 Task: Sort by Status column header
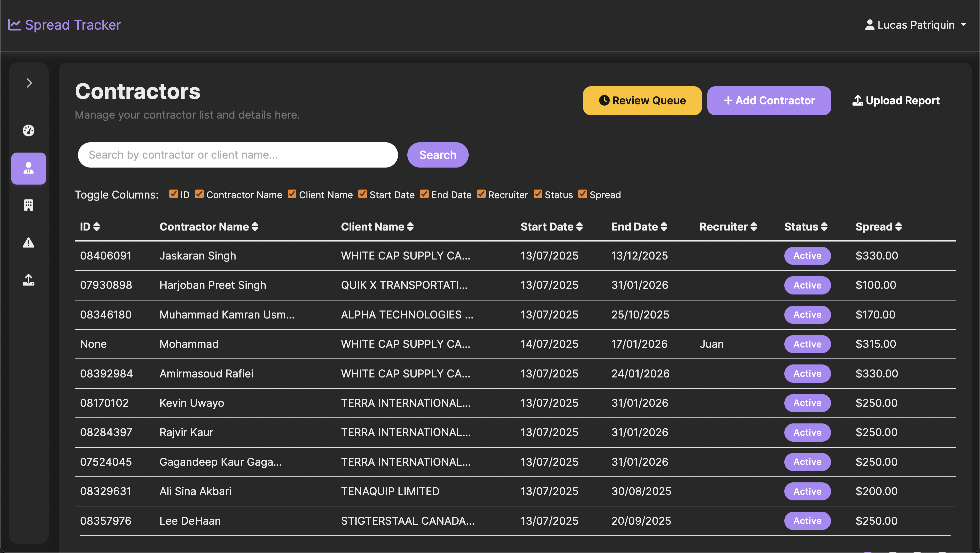pyautogui.click(x=806, y=227)
